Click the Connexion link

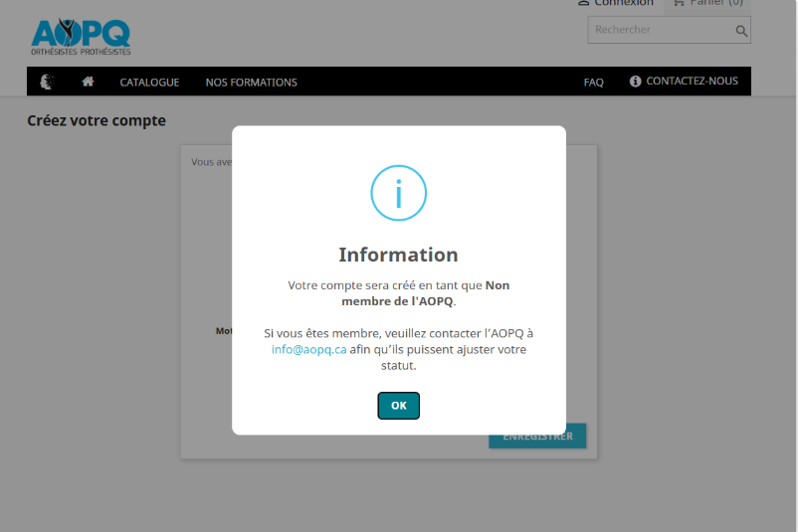[616, 3]
